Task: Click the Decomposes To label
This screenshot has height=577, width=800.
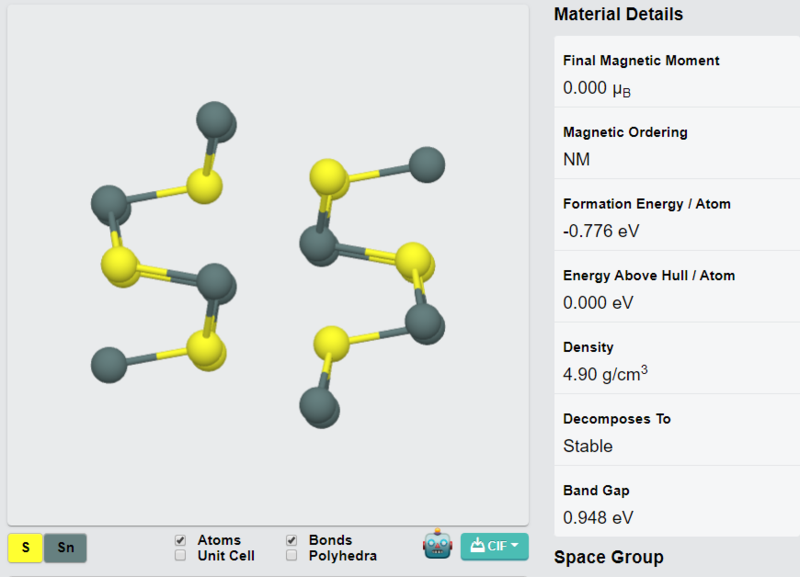Action: (617, 419)
